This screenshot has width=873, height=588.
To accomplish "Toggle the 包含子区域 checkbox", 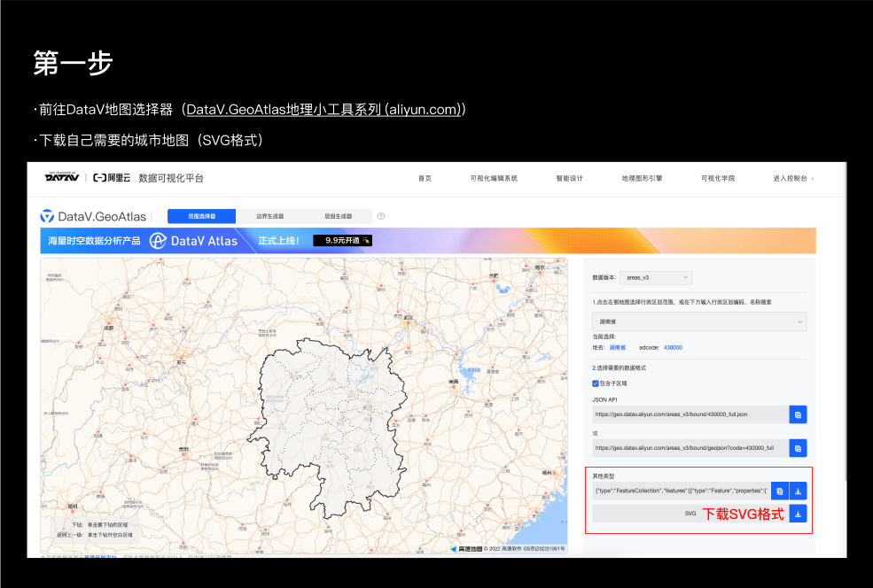I will [x=596, y=383].
